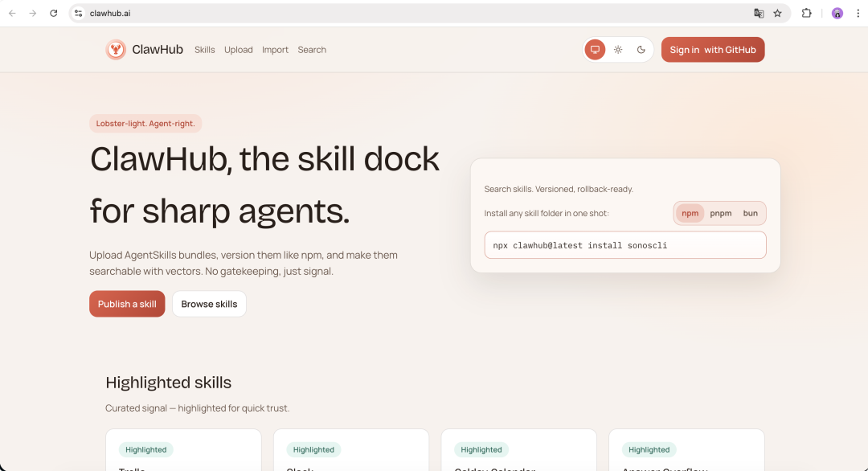Open browser extensions puzzle icon
The height and width of the screenshot is (471, 868).
(x=807, y=14)
